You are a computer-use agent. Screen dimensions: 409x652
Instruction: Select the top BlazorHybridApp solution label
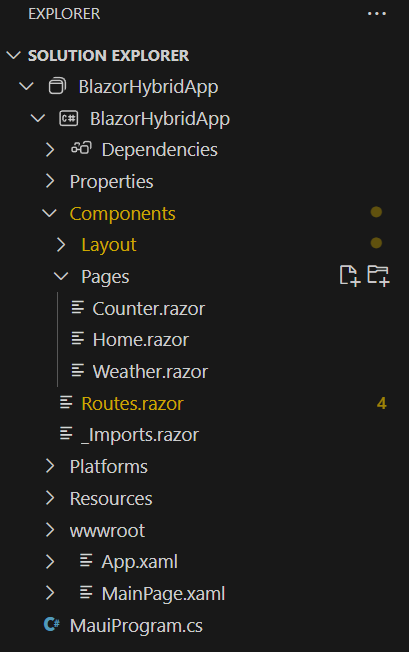[x=148, y=87]
